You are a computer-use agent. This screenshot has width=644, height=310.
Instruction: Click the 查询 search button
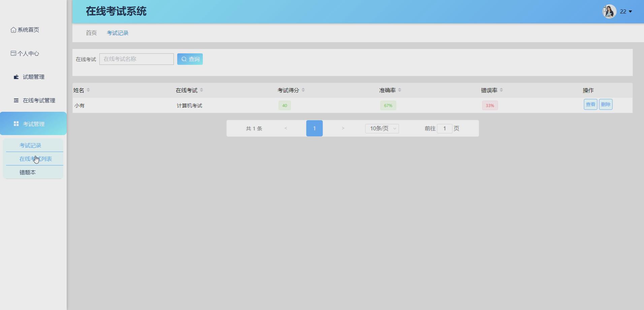tap(190, 59)
